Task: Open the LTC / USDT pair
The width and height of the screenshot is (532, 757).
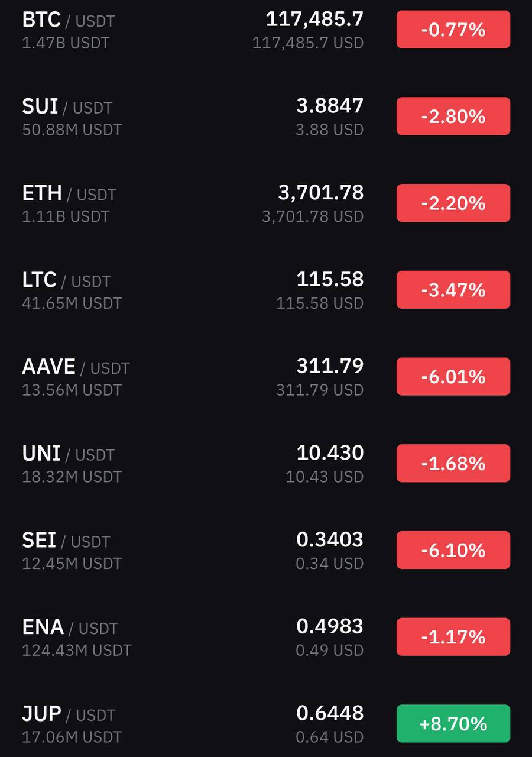Action: (266, 290)
